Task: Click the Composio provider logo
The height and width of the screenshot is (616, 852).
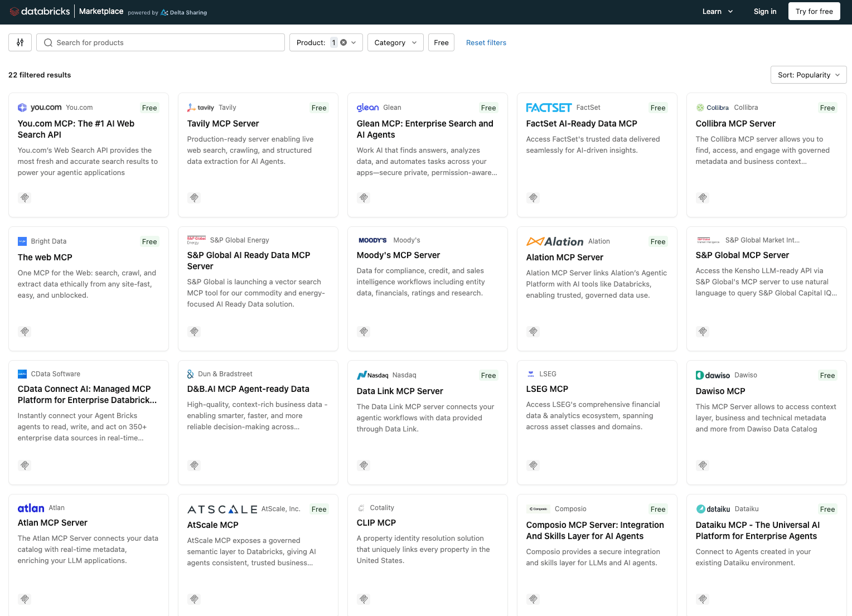Action: (538, 509)
